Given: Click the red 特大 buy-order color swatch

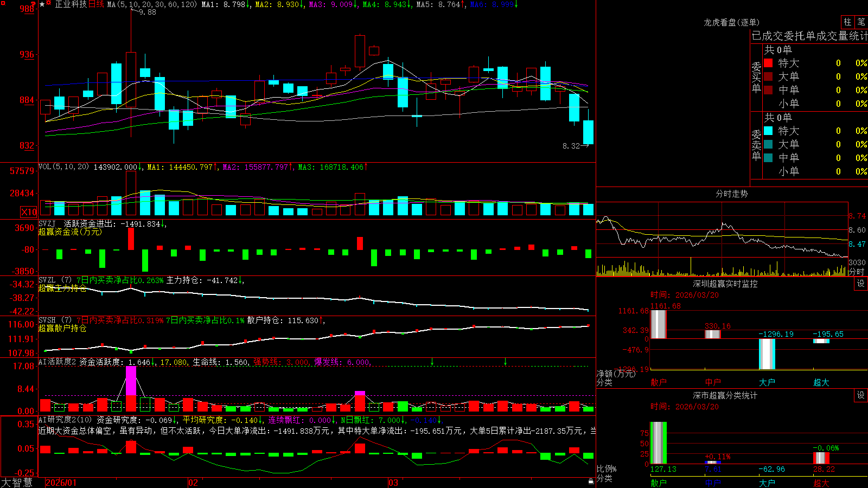Looking at the screenshot, I should point(768,63).
